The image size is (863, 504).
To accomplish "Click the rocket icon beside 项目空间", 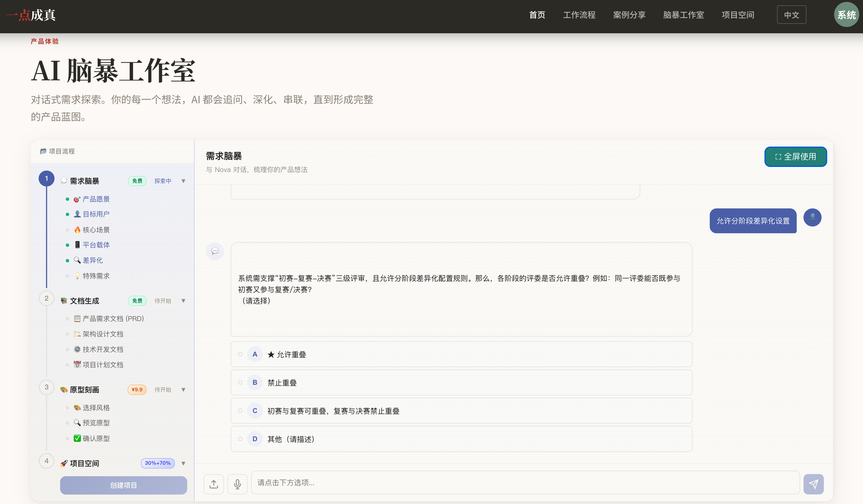I will (x=64, y=463).
